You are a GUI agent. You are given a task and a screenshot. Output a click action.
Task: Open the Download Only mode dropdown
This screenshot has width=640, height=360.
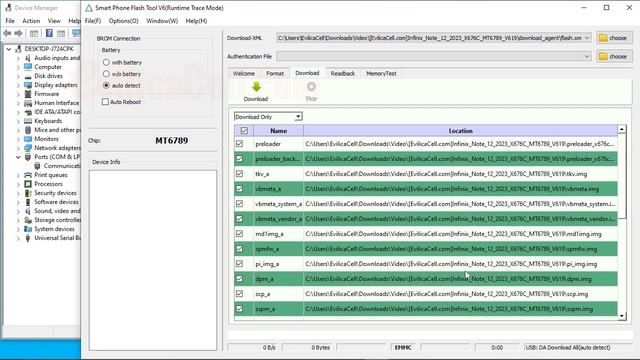point(298,117)
